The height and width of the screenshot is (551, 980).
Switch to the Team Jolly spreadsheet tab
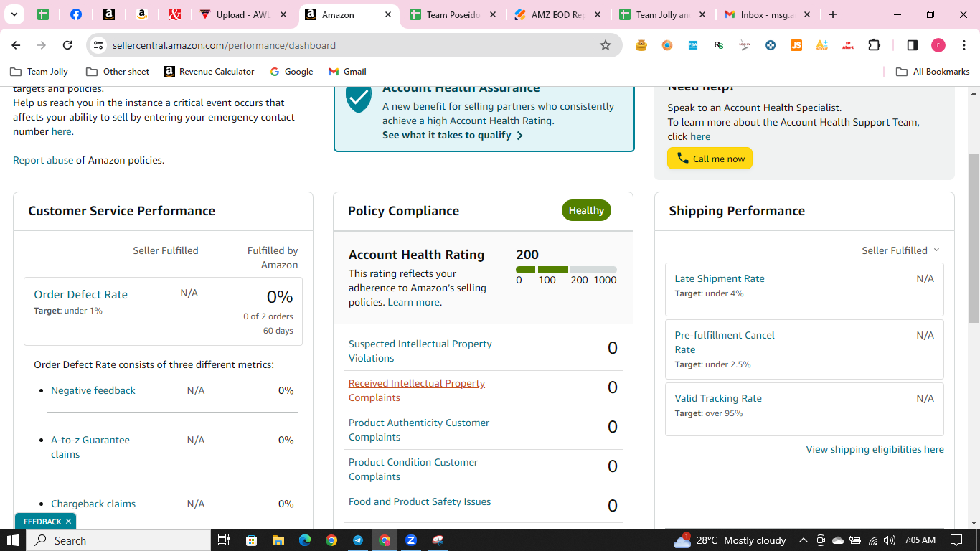coord(662,14)
